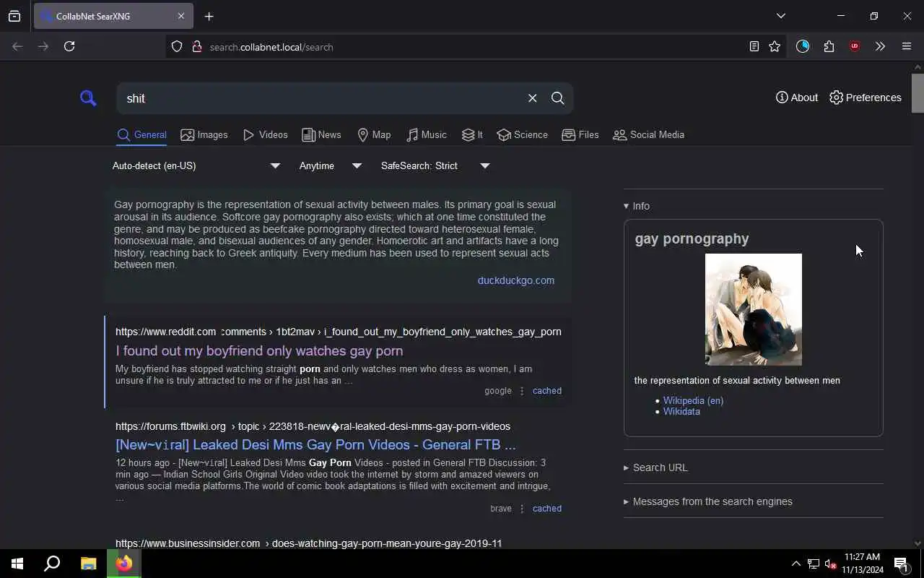The width and height of the screenshot is (924, 578).
Task: Go forward in browser history
Action: (43, 46)
